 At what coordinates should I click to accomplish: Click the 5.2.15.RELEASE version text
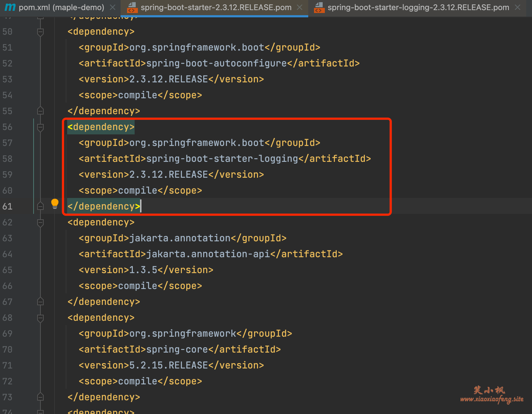pos(169,365)
